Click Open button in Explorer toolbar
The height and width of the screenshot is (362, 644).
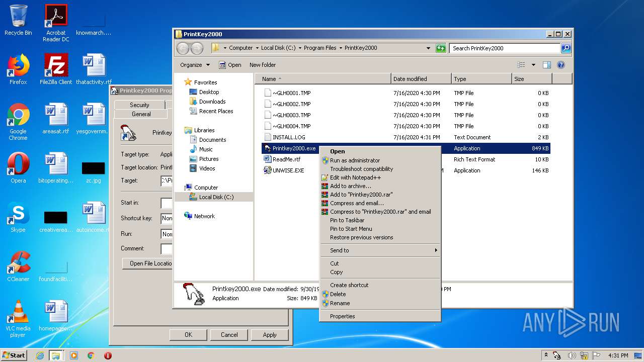tap(230, 65)
